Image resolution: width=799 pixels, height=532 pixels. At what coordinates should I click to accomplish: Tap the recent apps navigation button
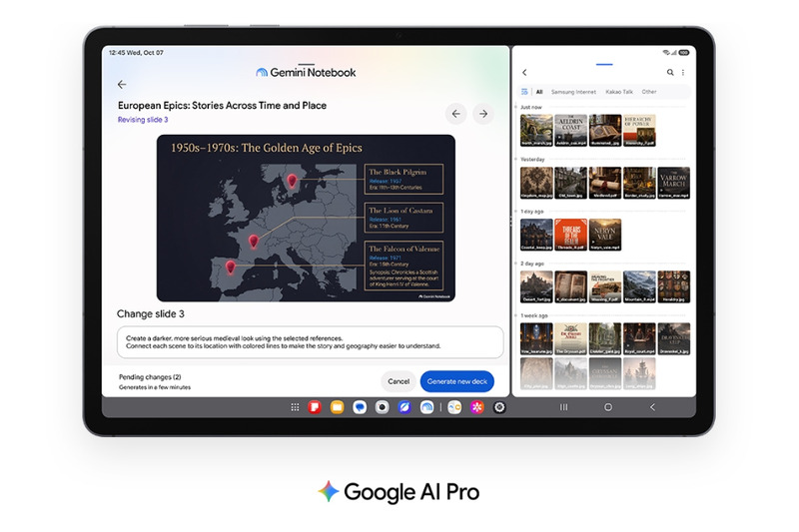pyautogui.click(x=563, y=407)
